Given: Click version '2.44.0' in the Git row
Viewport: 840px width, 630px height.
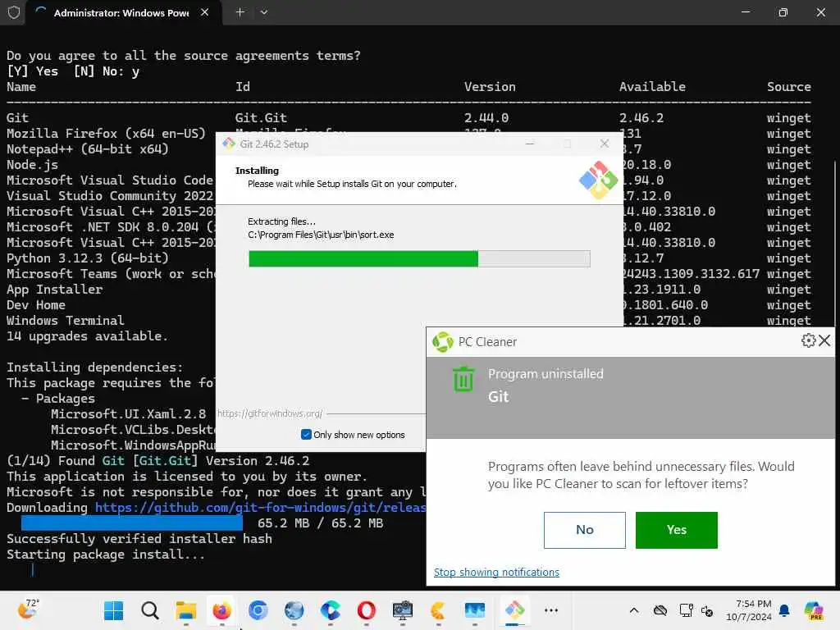Looking at the screenshot, I should (x=486, y=118).
